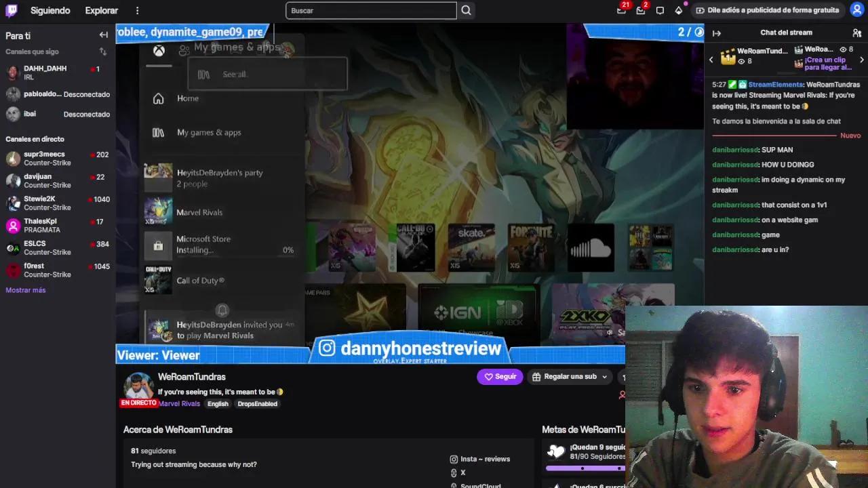Click the stream video player
The width and height of the screenshot is (868, 488).
click(x=410, y=193)
